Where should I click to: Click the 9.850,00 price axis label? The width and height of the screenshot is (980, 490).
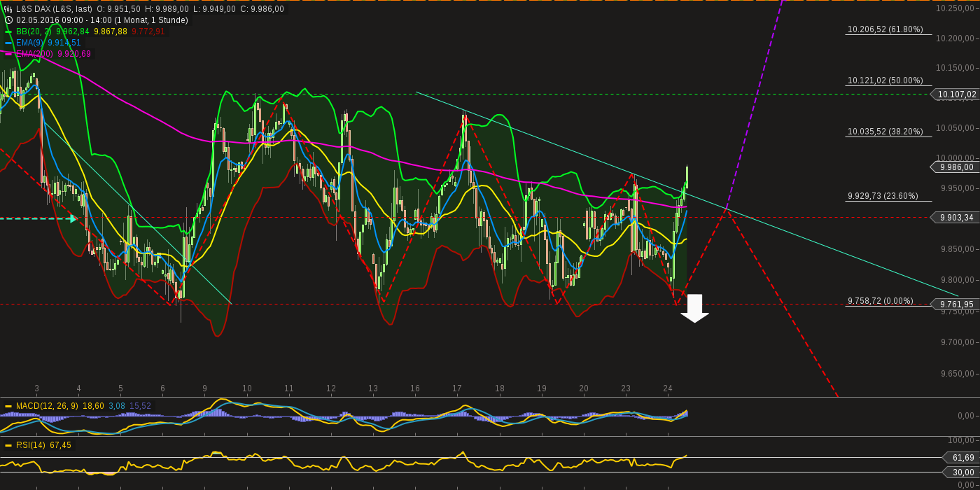point(958,249)
